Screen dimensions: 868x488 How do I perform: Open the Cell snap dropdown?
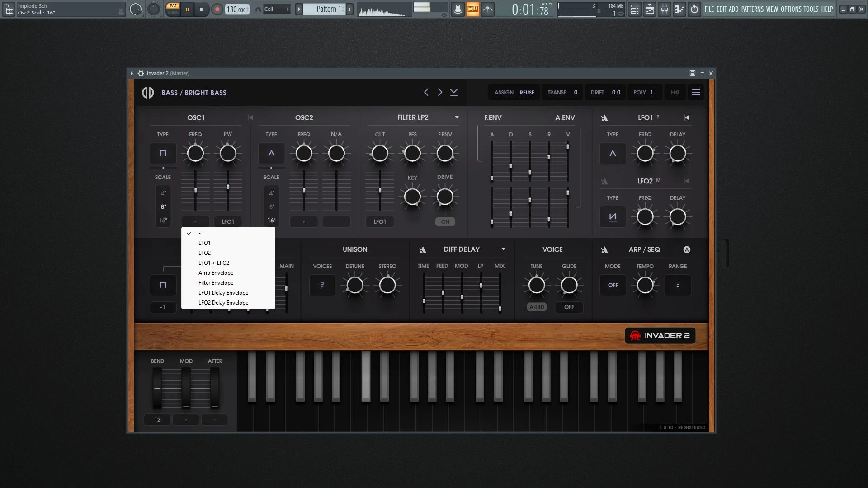click(276, 9)
